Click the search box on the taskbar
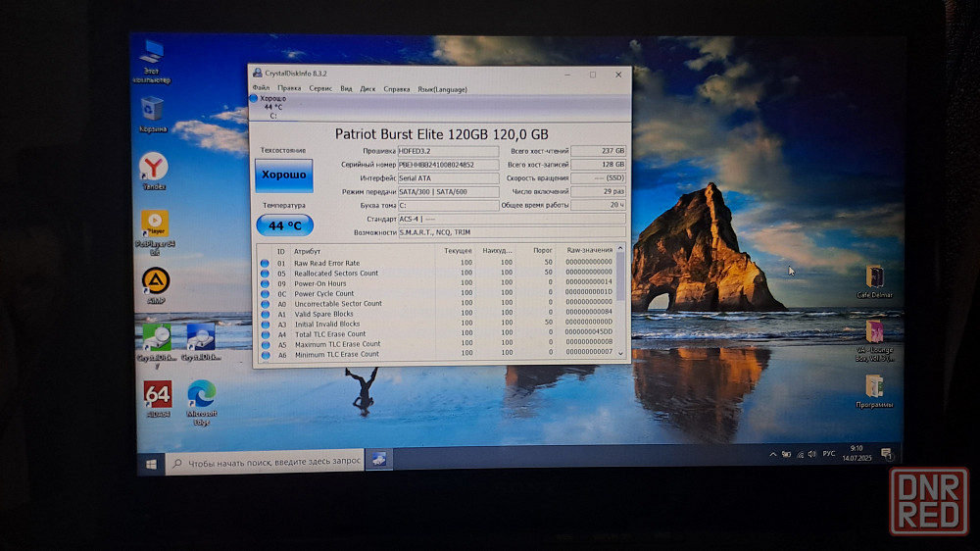The image size is (980, 551). (265, 462)
